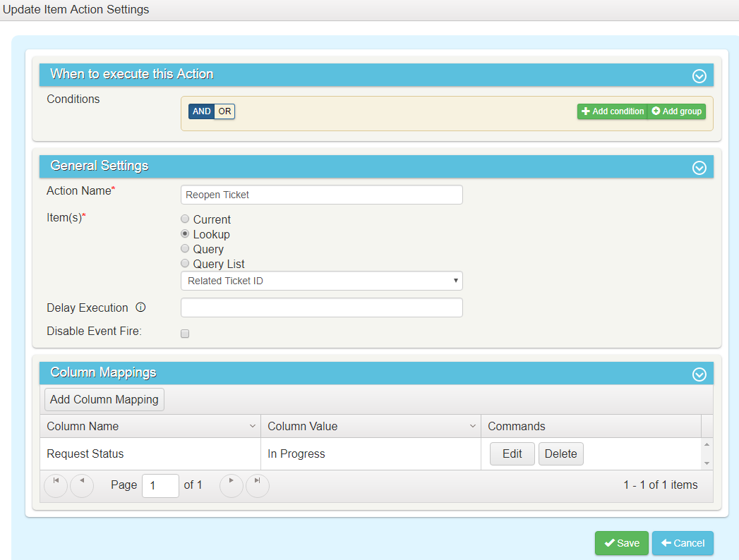Viewport: 739px width, 560px height.
Task: Collapse the General Settings section chevron
Action: pyautogui.click(x=699, y=168)
